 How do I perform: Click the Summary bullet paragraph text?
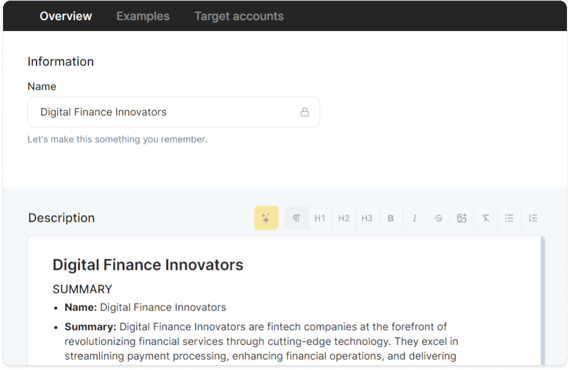(261, 341)
